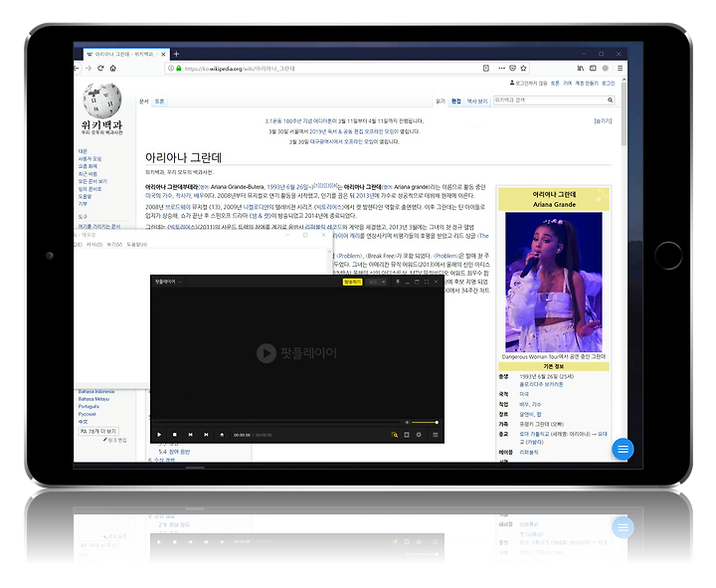Save page to Pocket
Screen dimensions: 716x588
pos(512,68)
